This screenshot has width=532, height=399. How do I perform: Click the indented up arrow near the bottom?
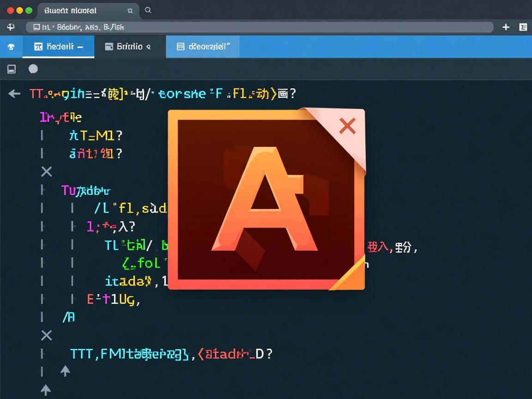[x=65, y=371]
